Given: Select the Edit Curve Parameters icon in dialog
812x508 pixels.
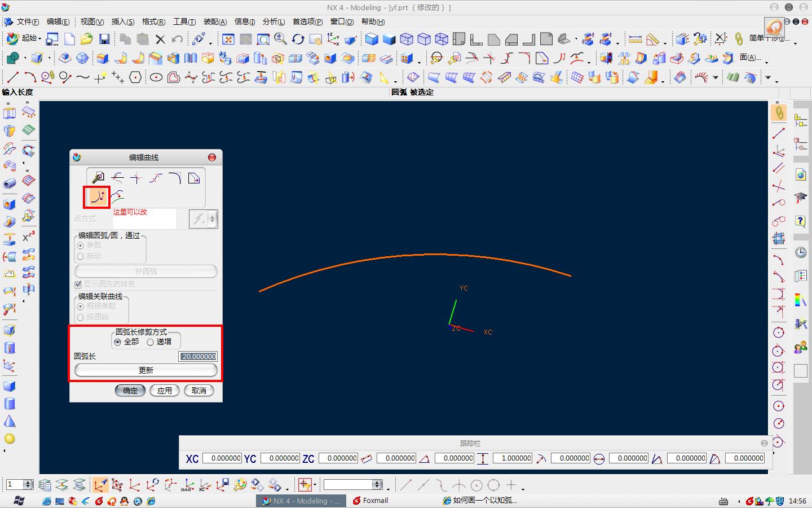Looking at the screenshot, I should [x=98, y=178].
